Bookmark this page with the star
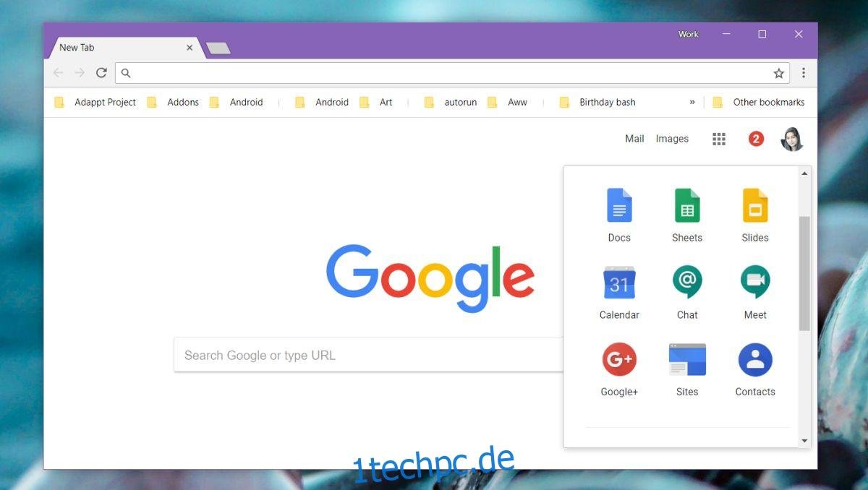The height and width of the screenshot is (490, 868). pos(779,73)
